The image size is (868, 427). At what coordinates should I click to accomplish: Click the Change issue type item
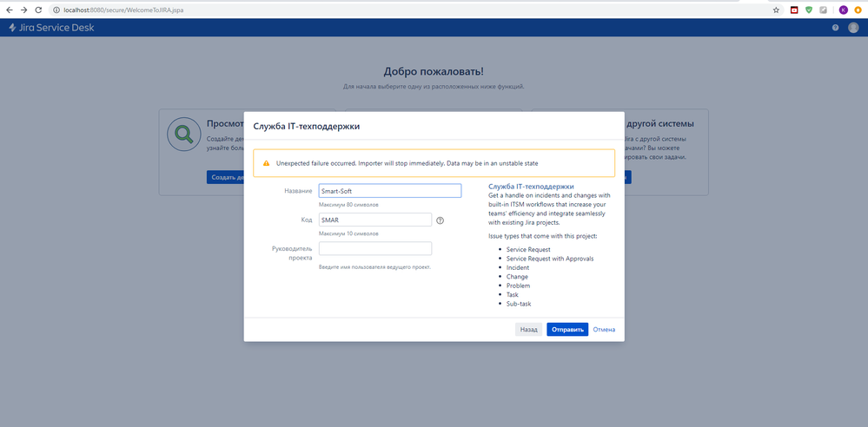[x=517, y=277]
